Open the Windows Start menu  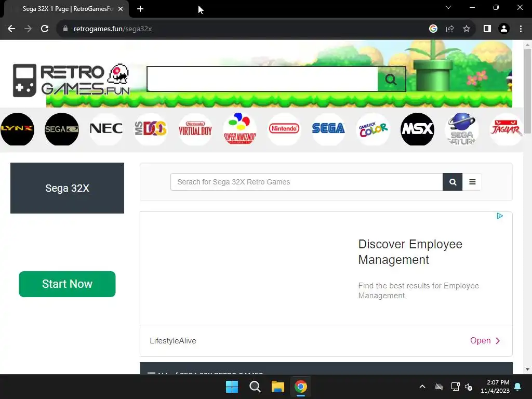tap(232, 387)
